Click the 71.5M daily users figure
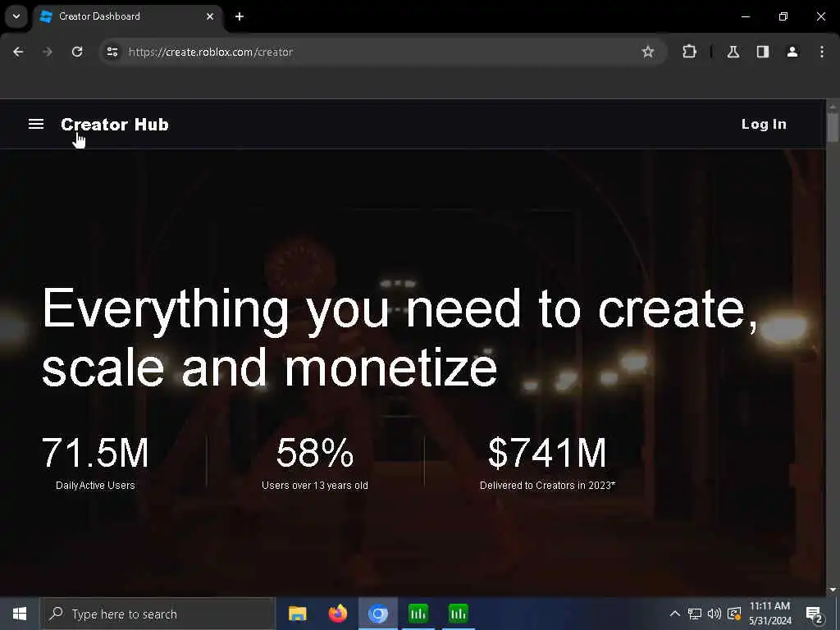The height and width of the screenshot is (630, 840). [x=95, y=453]
